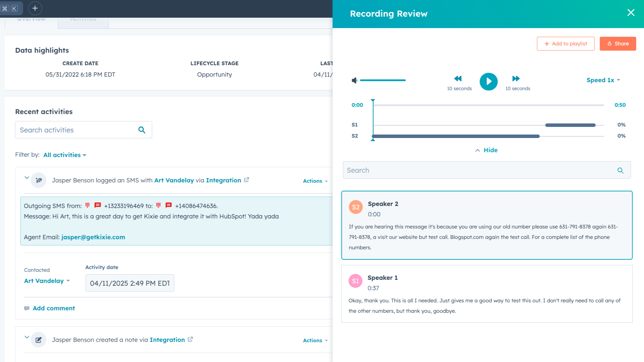This screenshot has height=362, width=644.
Task: Open the jasper@getkixie.com email link
Action: pos(93,237)
